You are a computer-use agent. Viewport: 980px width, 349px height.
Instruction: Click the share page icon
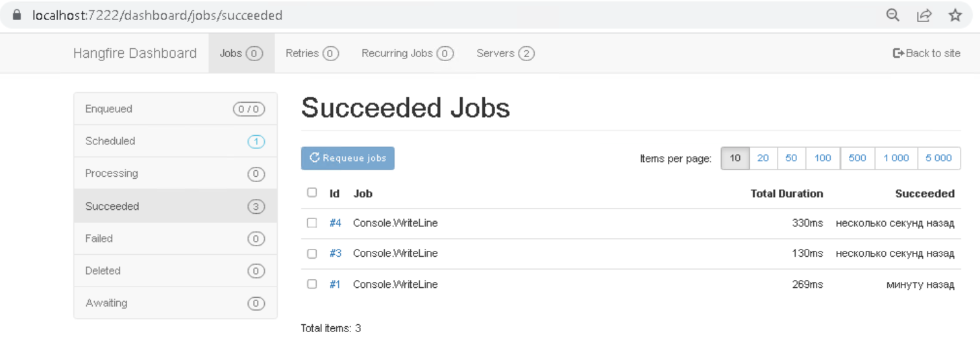(924, 15)
